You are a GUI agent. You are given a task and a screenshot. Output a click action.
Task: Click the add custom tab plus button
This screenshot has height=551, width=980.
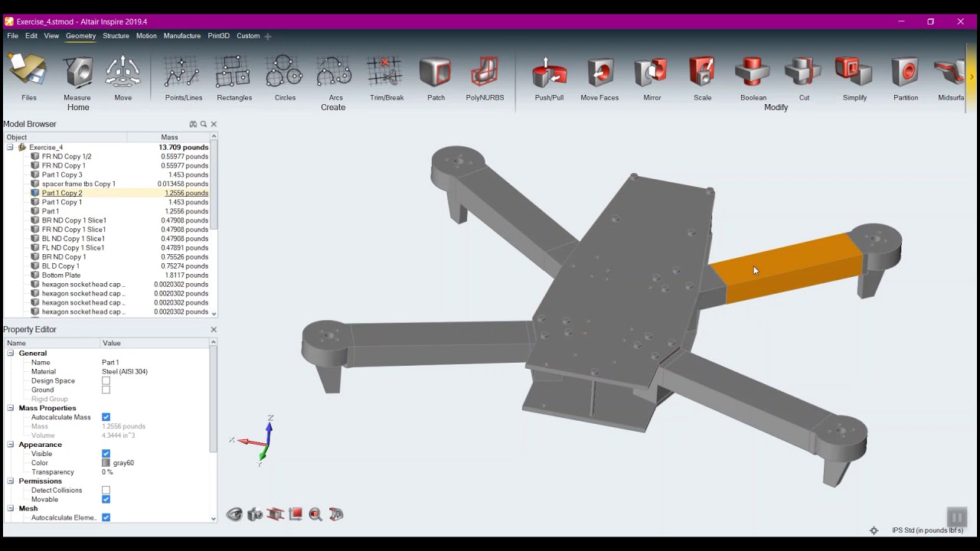point(268,36)
